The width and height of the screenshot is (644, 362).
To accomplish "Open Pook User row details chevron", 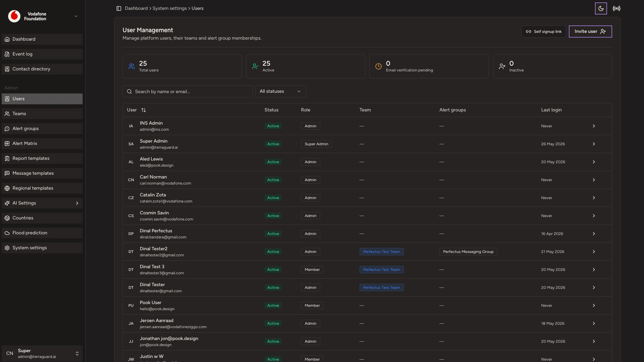I will click(x=594, y=305).
